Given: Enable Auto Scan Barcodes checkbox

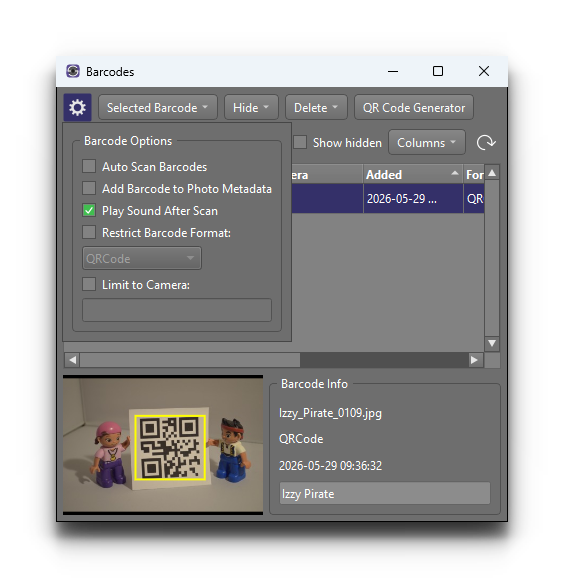Looking at the screenshot, I should tap(89, 166).
